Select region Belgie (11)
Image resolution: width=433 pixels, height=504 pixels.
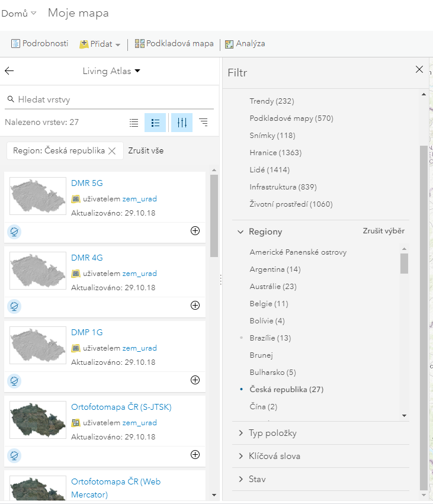click(x=269, y=304)
